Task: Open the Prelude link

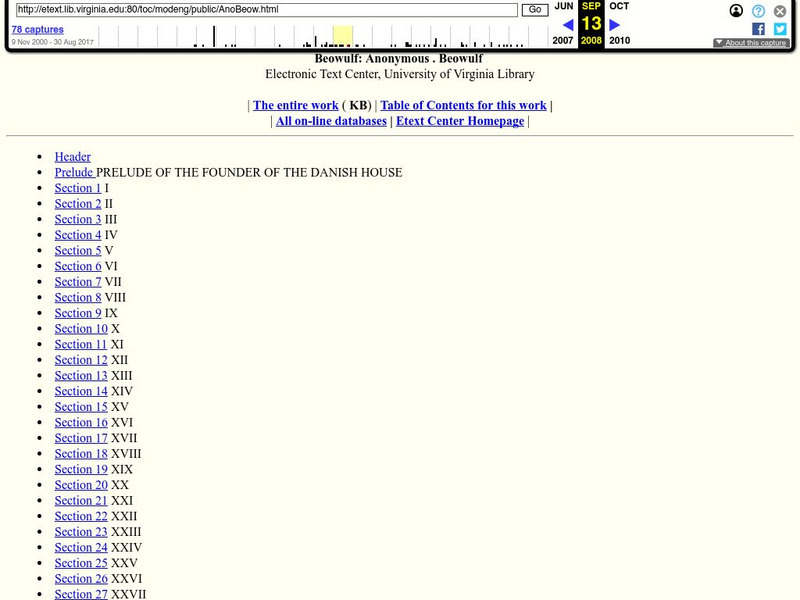Action: 74,172
